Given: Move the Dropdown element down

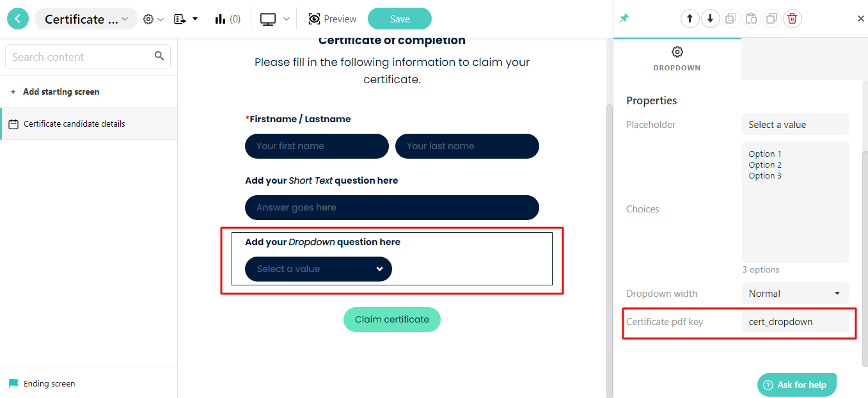Looking at the screenshot, I should pos(710,19).
